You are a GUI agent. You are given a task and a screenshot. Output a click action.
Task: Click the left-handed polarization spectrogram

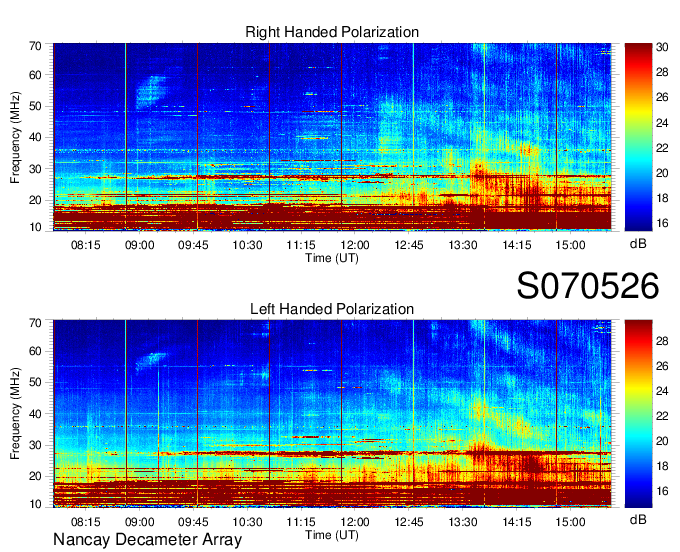pyautogui.click(x=332, y=414)
